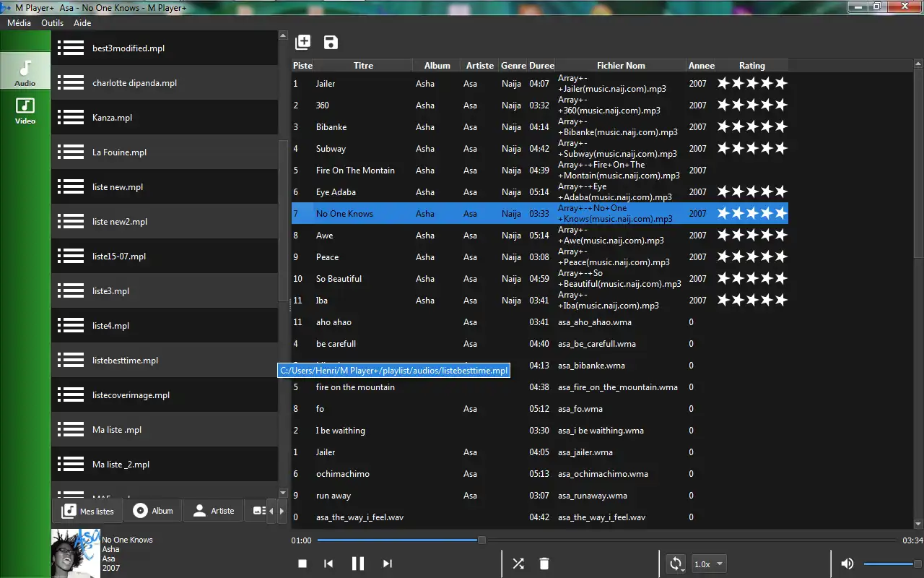The width and height of the screenshot is (924, 578).
Task: Open playlist listebesttime.mpl
Action: point(165,361)
